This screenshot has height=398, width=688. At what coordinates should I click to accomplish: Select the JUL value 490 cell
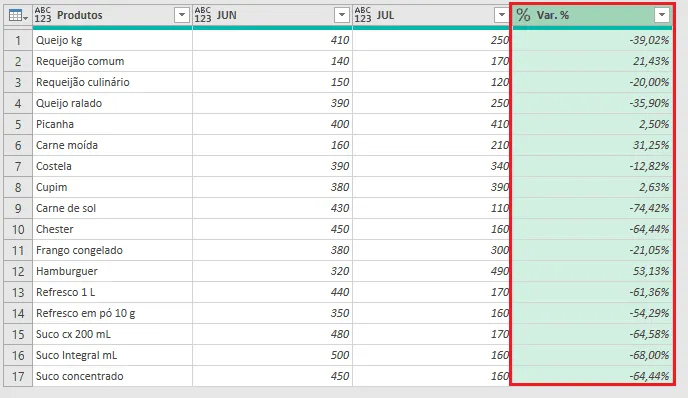(432, 271)
